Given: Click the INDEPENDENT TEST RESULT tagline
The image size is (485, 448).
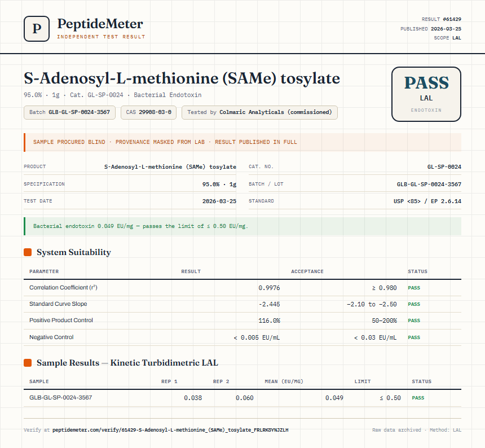Looking at the screenshot, I should point(101,37).
